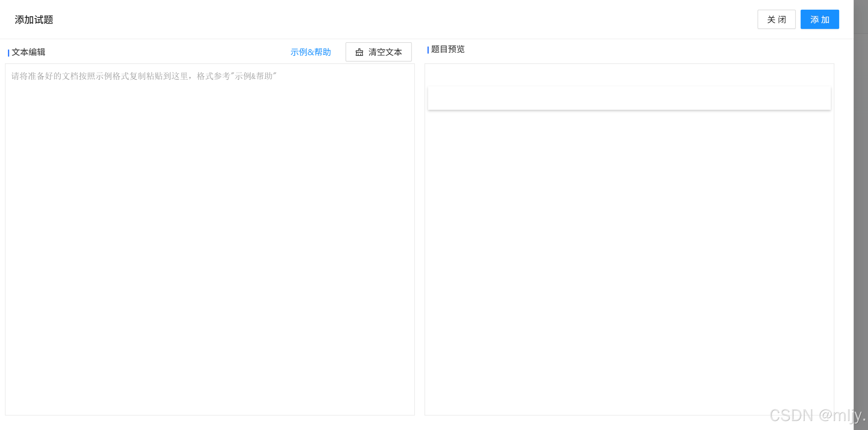
Task: Click the 文本编辑 section heading
Action: pyautogui.click(x=28, y=52)
